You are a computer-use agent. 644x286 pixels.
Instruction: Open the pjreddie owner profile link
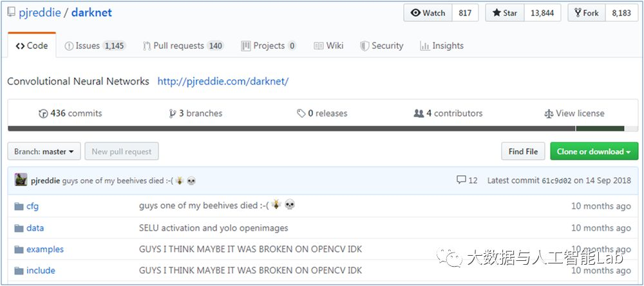pyautogui.click(x=40, y=13)
